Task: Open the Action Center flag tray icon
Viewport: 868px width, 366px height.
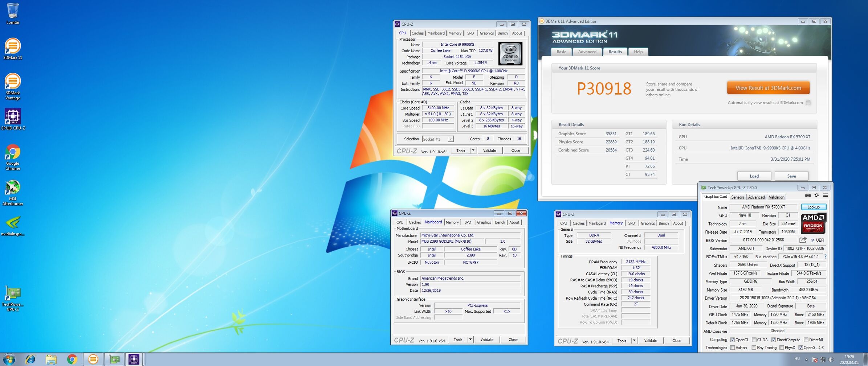Action: pyautogui.click(x=815, y=359)
